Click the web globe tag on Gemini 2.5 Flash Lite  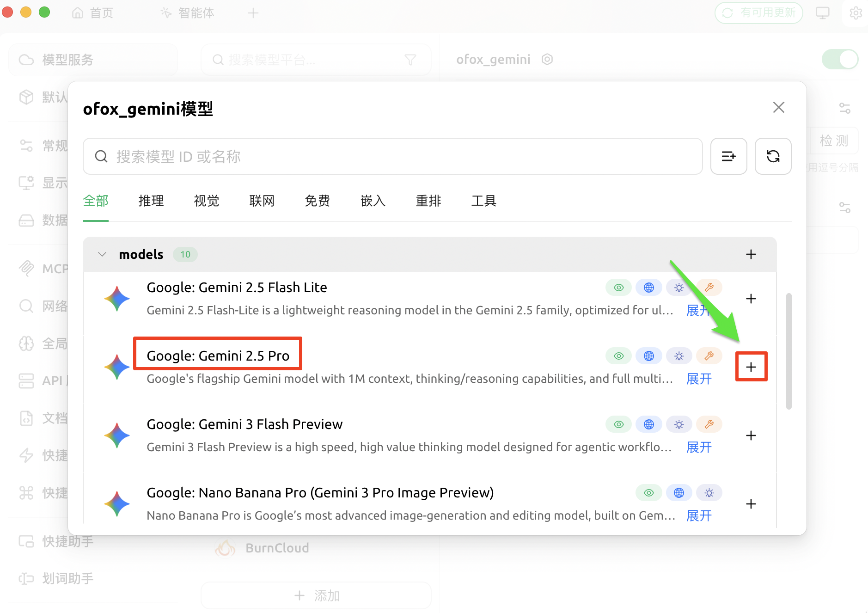649,288
